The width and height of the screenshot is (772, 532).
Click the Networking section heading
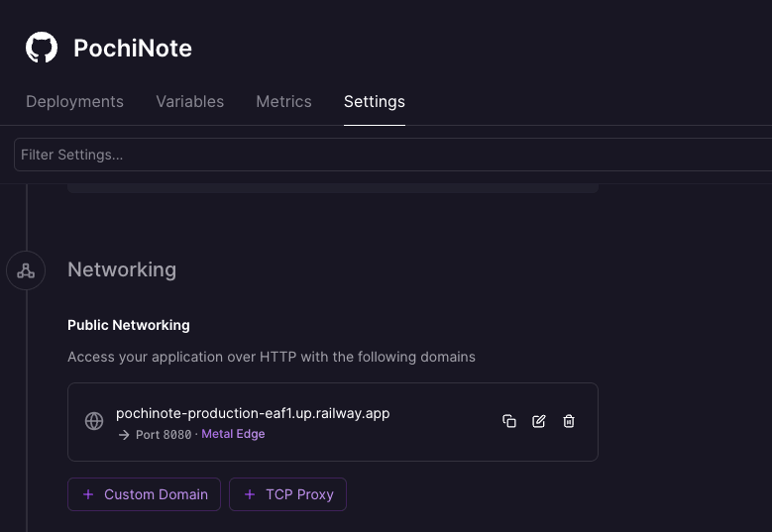click(122, 270)
